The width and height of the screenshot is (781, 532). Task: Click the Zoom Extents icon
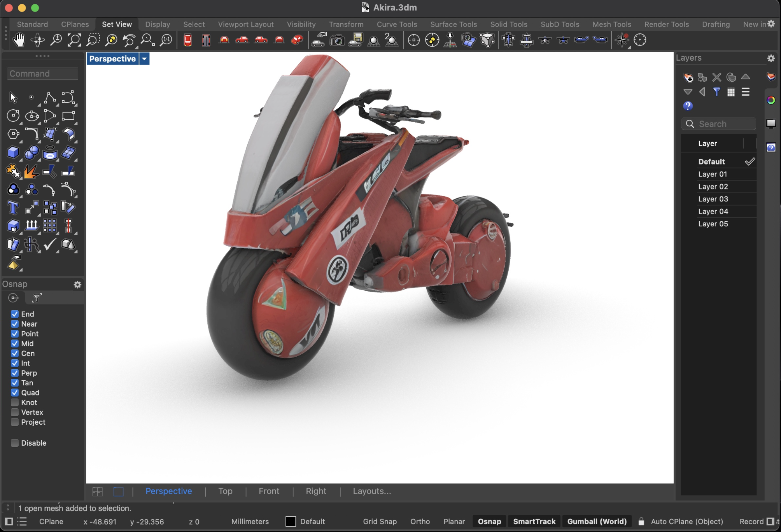(74, 40)
